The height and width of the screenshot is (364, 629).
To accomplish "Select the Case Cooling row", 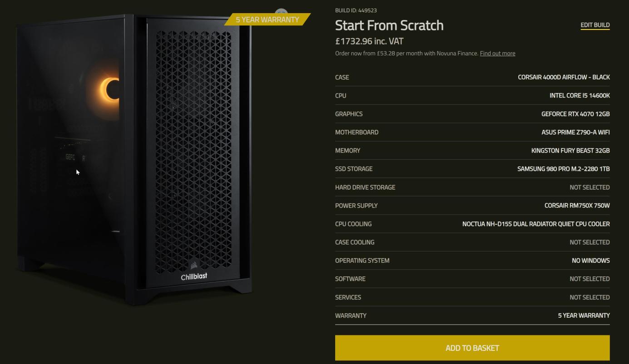I will pos(472,242).
